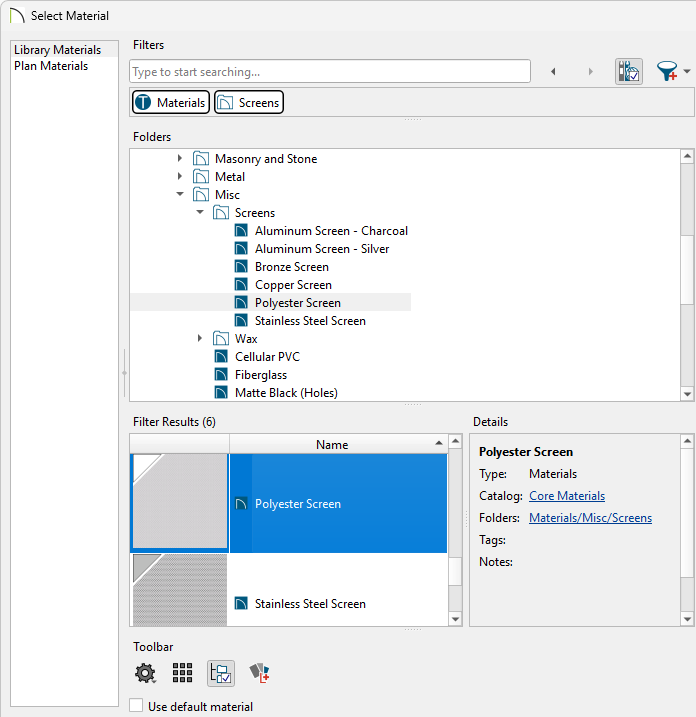Open the add filter dropdown arrow
Image resolution: width=696 pixels, height=717 pixels.
[686, 71]
